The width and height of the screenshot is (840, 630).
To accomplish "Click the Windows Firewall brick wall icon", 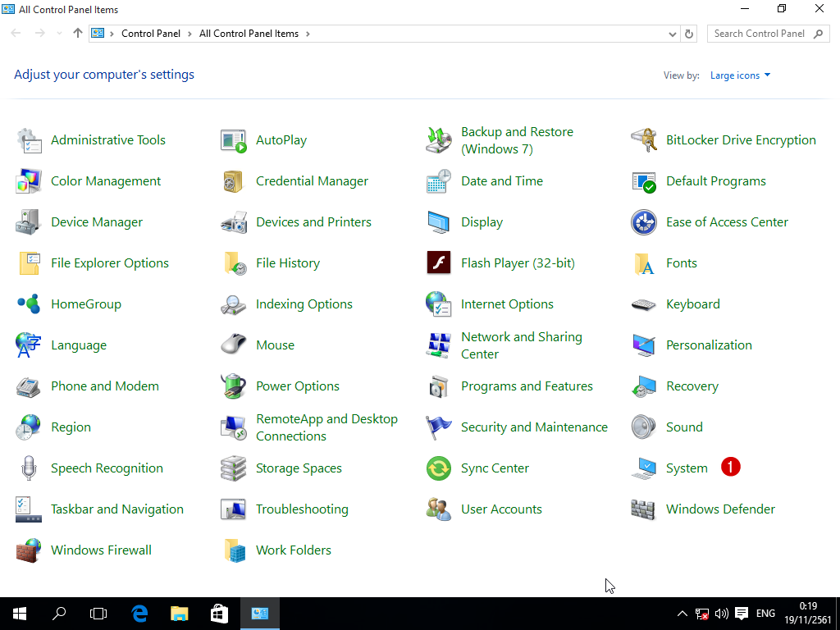I will 29,550.
